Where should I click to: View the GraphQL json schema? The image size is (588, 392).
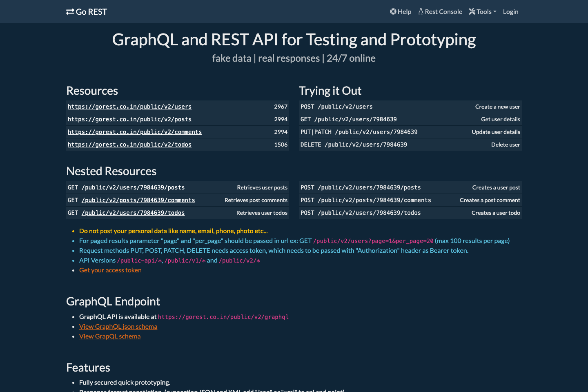[x=118, y=326]
